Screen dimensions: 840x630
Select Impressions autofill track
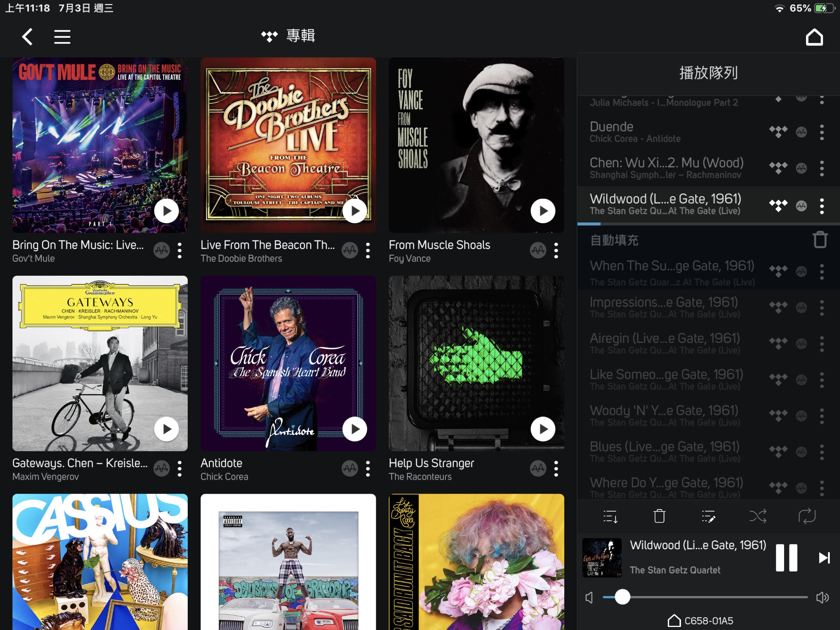point(709,307)
